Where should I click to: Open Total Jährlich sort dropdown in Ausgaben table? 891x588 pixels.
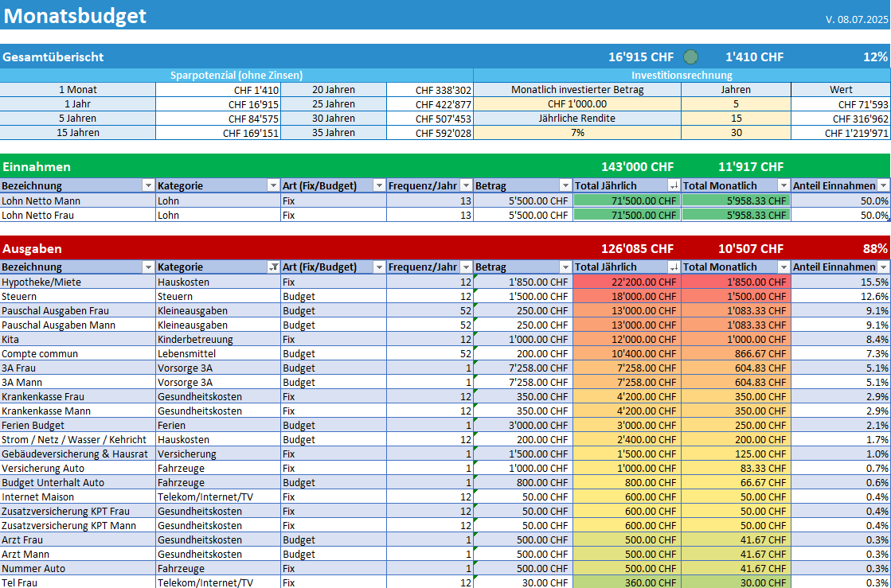point(674,267)
